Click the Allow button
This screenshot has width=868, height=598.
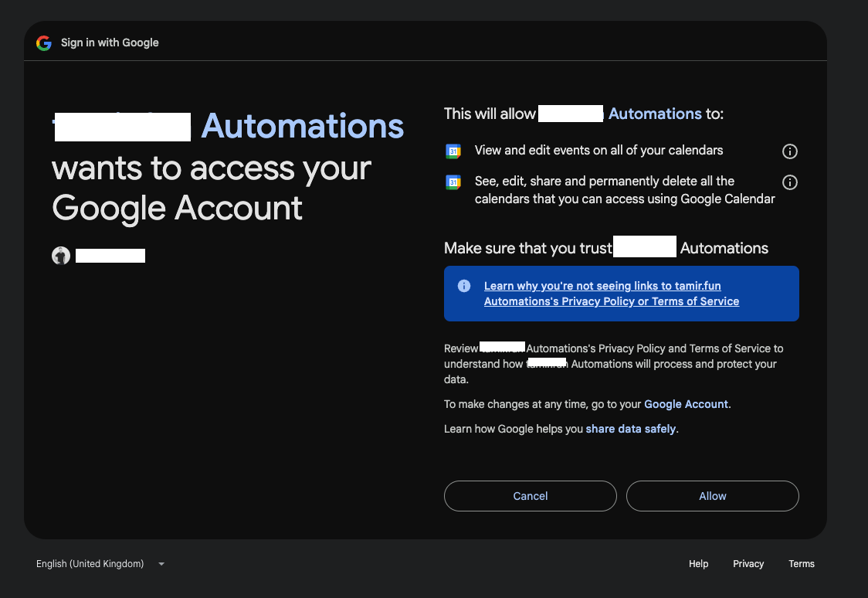(713, 496)
